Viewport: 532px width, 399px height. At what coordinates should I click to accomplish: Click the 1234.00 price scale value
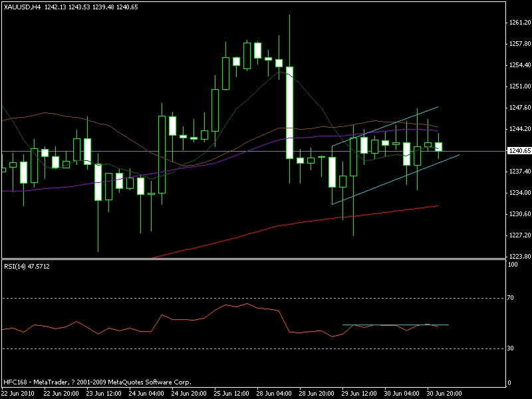[x=520, y=193]
